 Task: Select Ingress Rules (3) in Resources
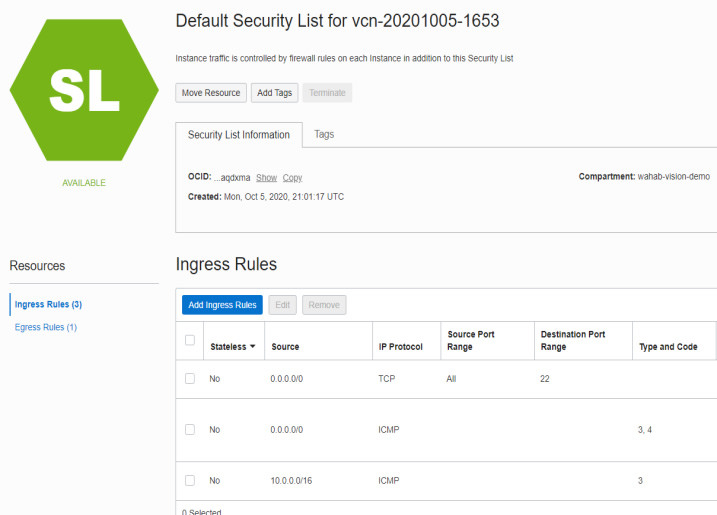tap(48, 304)
